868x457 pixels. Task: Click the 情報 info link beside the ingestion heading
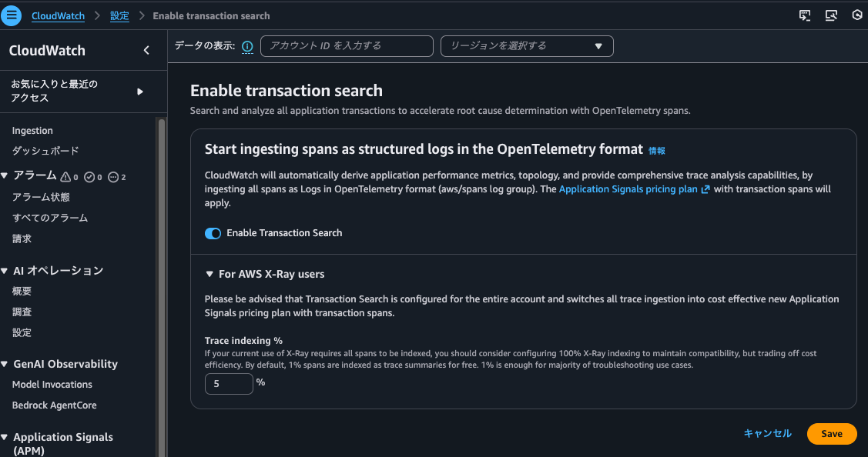(656, 151)
